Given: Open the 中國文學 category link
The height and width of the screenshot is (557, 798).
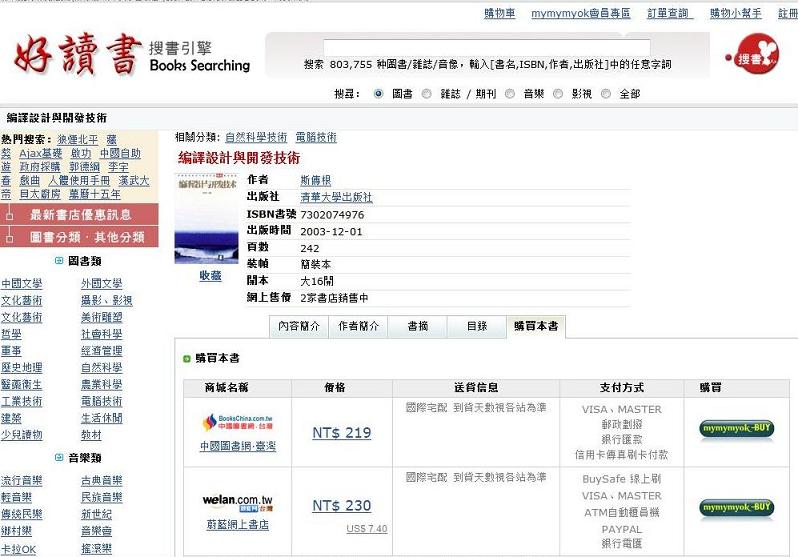Looking at the screenshot, I should (x=21, y=284).
